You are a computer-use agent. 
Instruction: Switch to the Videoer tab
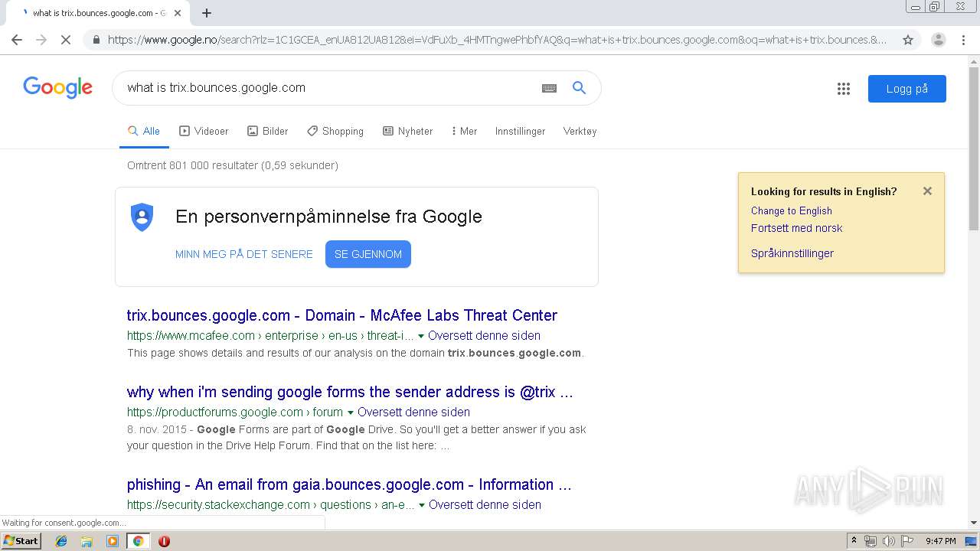[x=204, y=131]
